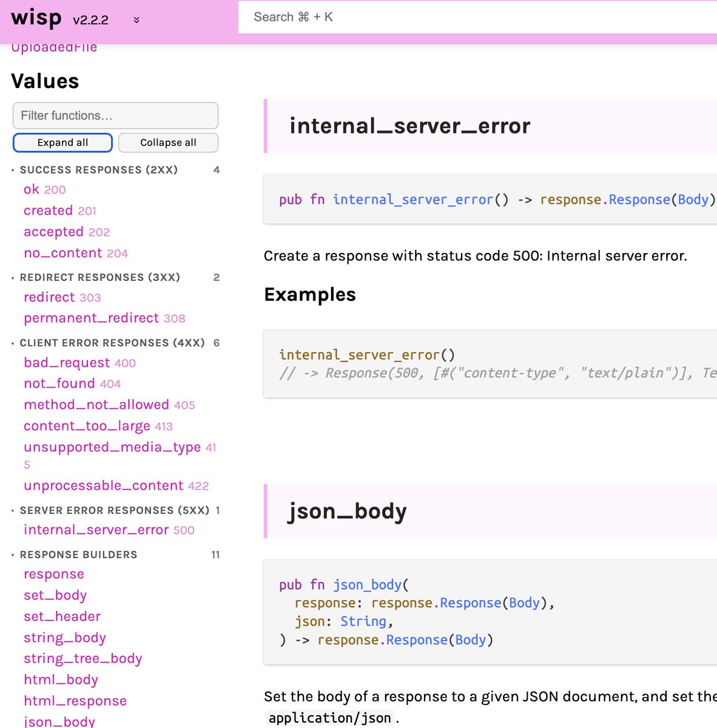Click internal_server_error name in the signature
The image size is (717, 728).
click(x=413, y=200)
